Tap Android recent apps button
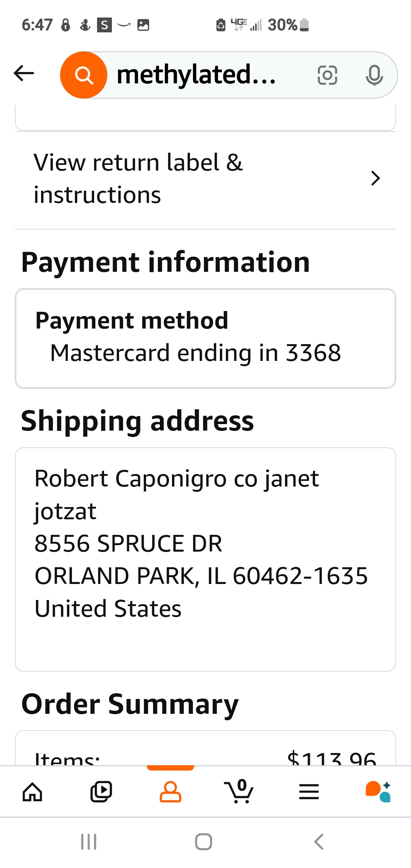This screenshot has width=411, height=868. 89,842
